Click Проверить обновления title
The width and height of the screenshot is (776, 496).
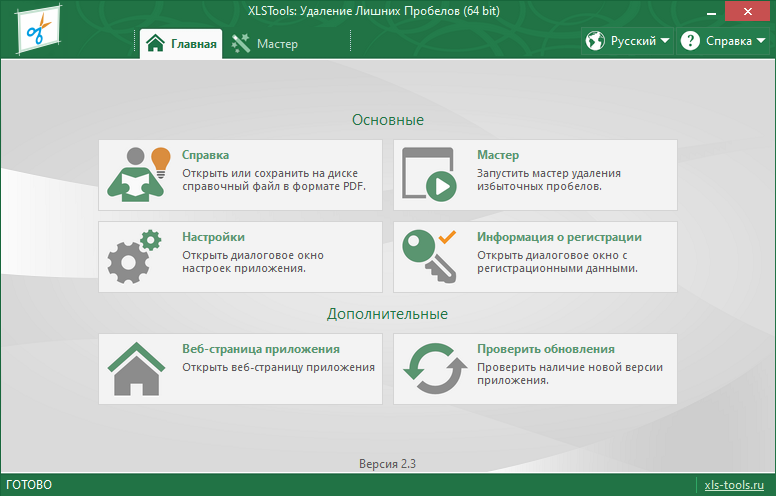(546, 349)
